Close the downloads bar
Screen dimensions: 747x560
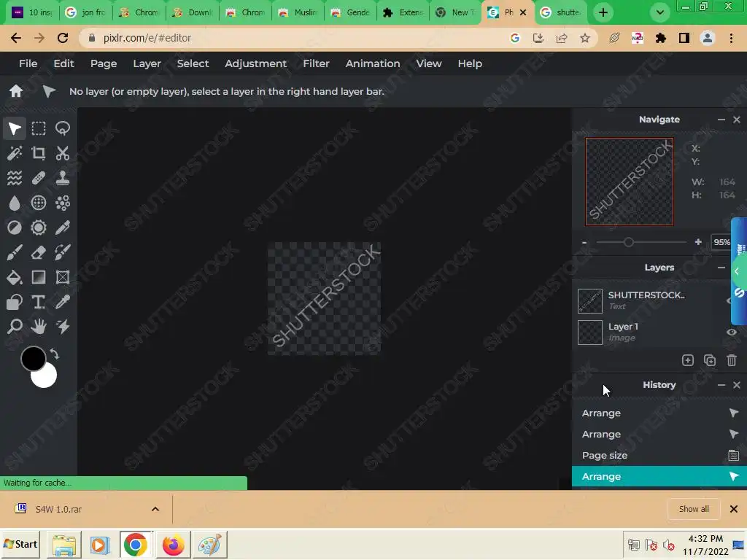pyautogui.click(x=734, y=509)
